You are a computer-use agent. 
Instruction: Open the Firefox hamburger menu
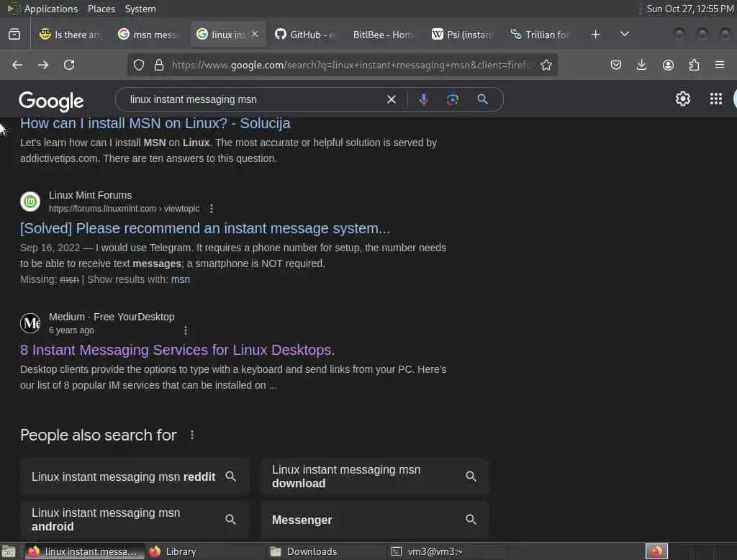point(720,65)
